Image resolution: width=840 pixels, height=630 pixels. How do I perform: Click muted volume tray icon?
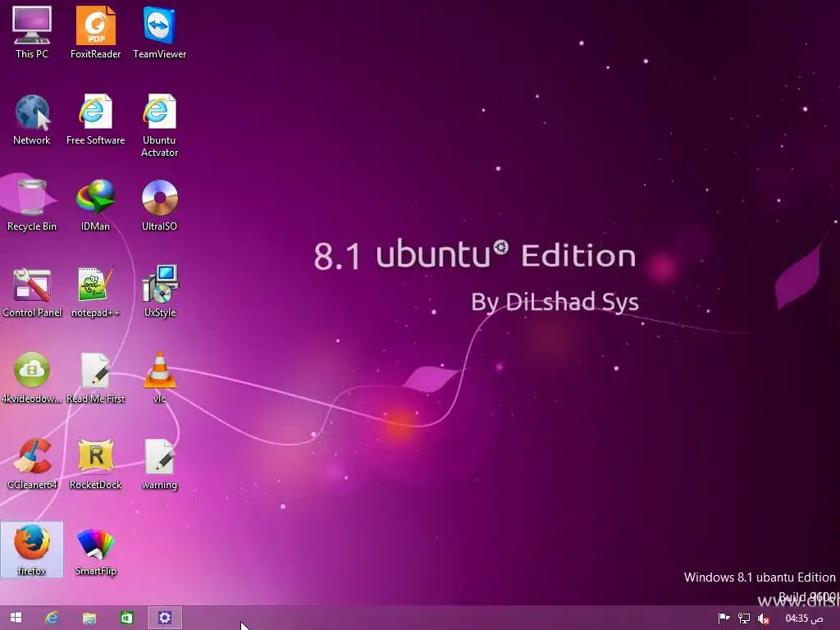click(x=764, y=619)
